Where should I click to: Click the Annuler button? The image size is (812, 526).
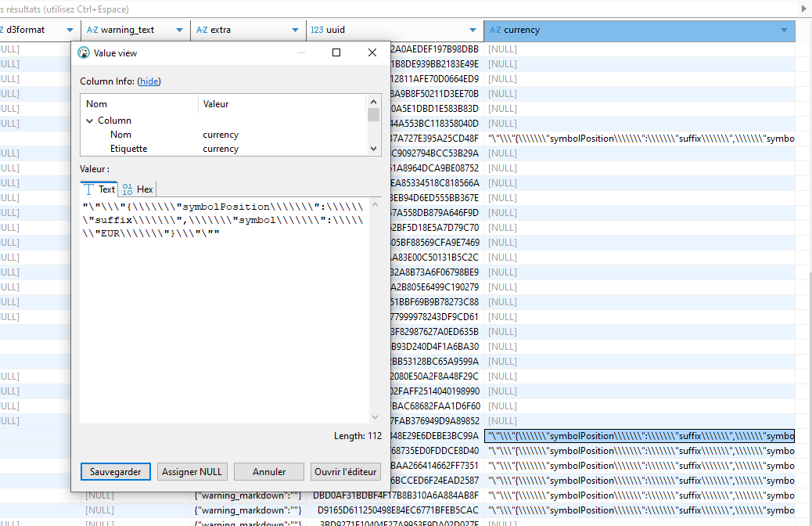tap(269, 471)
